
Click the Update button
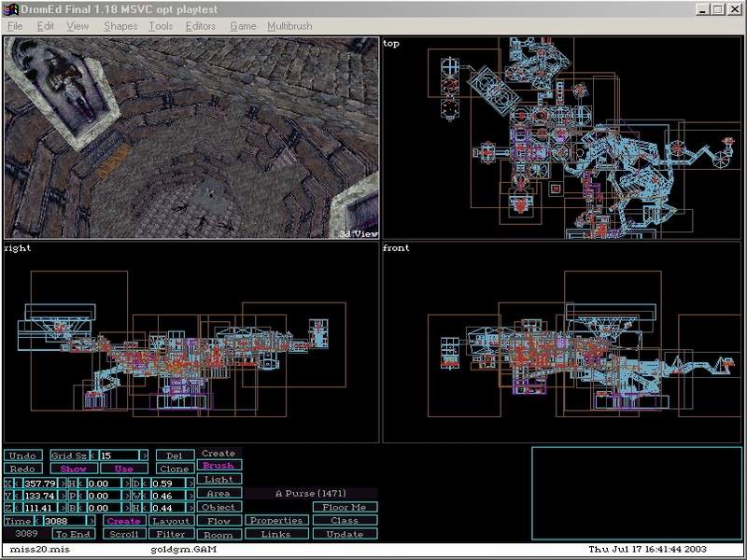point(345,534)
